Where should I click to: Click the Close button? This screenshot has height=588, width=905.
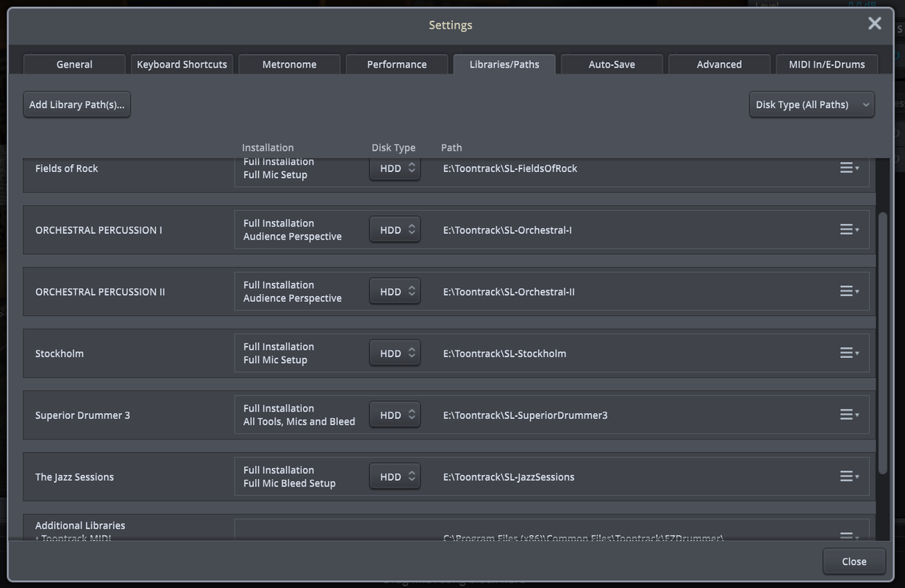854,561
